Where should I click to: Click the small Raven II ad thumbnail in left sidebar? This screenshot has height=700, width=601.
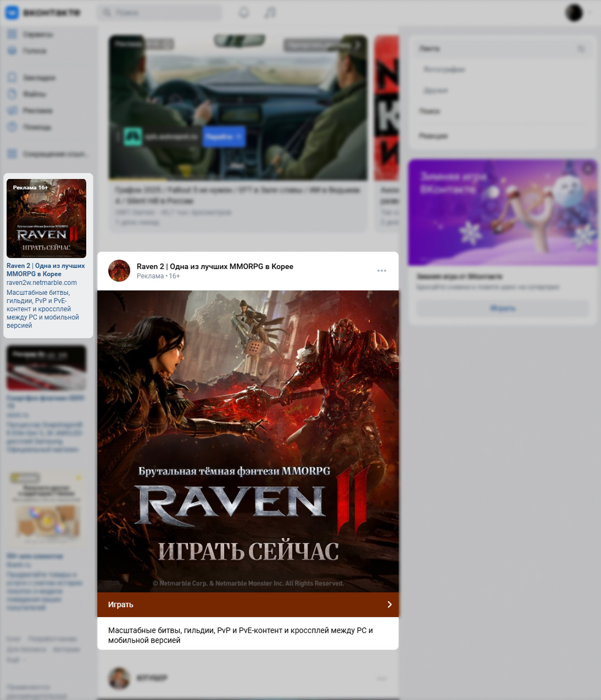(46, 219)
